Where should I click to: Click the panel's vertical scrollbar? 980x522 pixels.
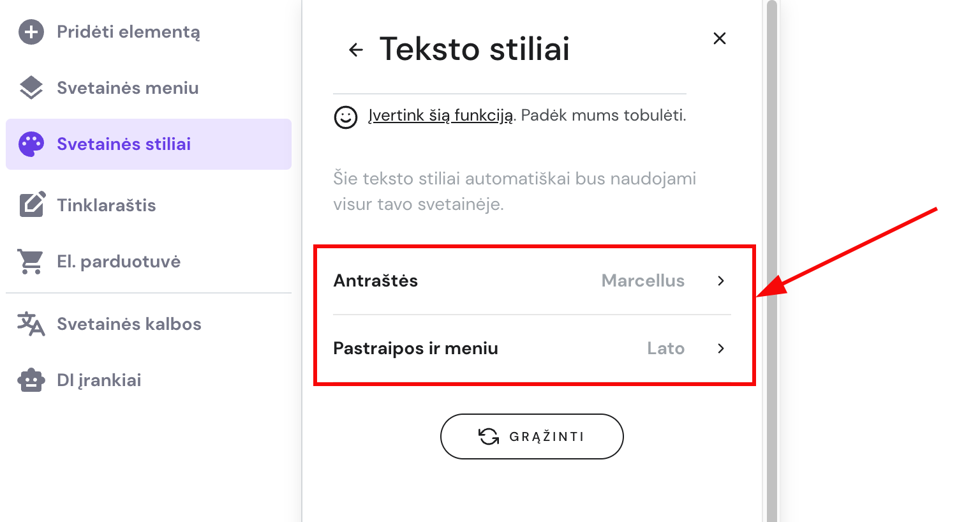771,255
